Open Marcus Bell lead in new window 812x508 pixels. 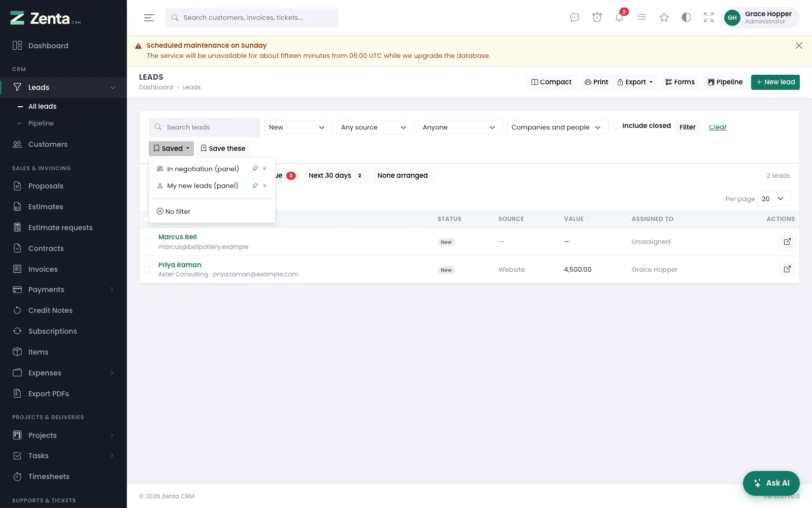click(x=787, y=242)
